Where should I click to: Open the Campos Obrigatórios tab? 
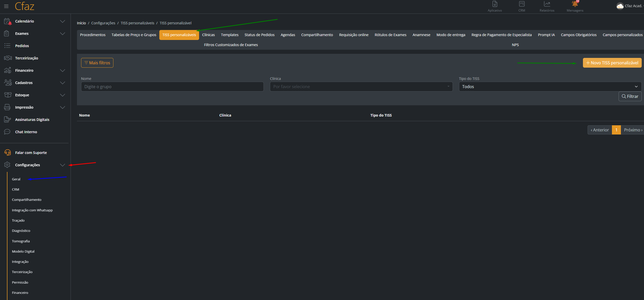(579, 35)
